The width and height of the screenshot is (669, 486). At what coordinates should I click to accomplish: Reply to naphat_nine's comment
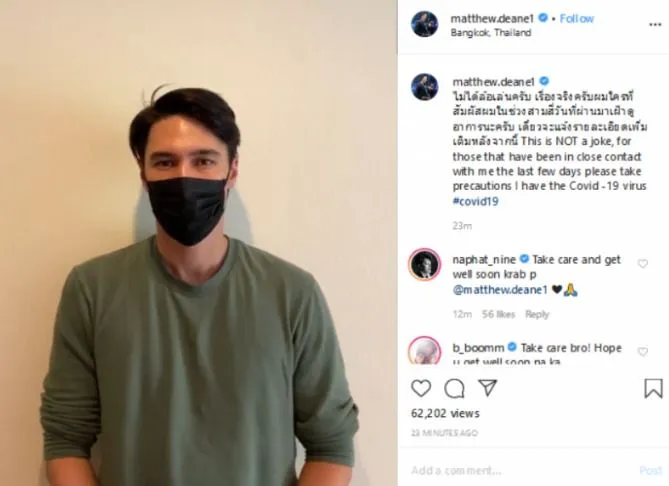click(537, 314)
